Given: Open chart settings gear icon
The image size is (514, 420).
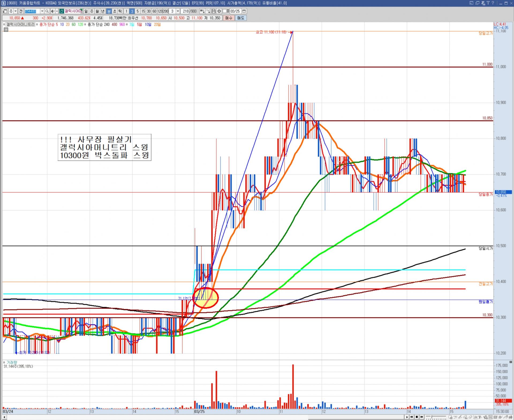Looking at the screenshot, I should [219, 11].
